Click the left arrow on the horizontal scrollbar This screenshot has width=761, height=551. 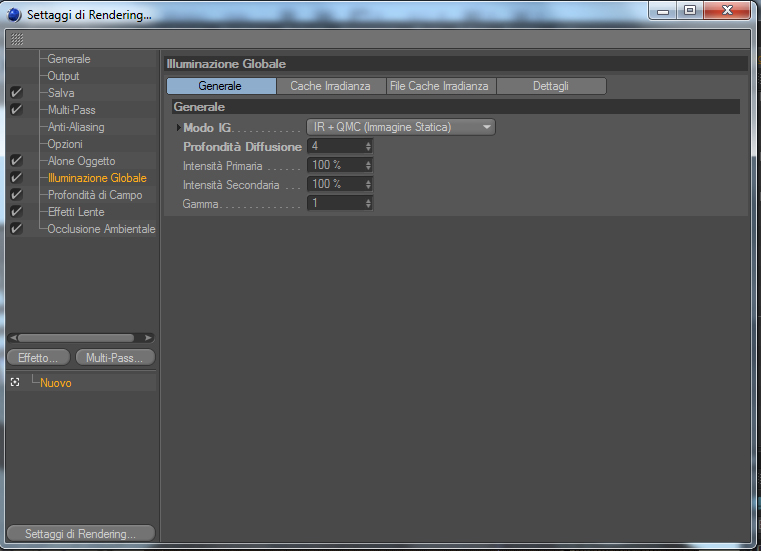pyautogui.click(x=13, y=337)
